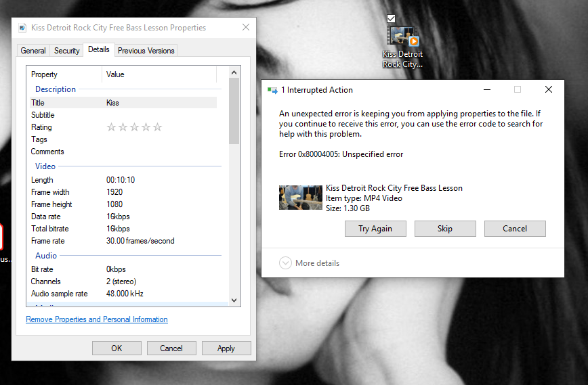
Task: Click the scroll down arrow in details list
Action: click(234, 300)
